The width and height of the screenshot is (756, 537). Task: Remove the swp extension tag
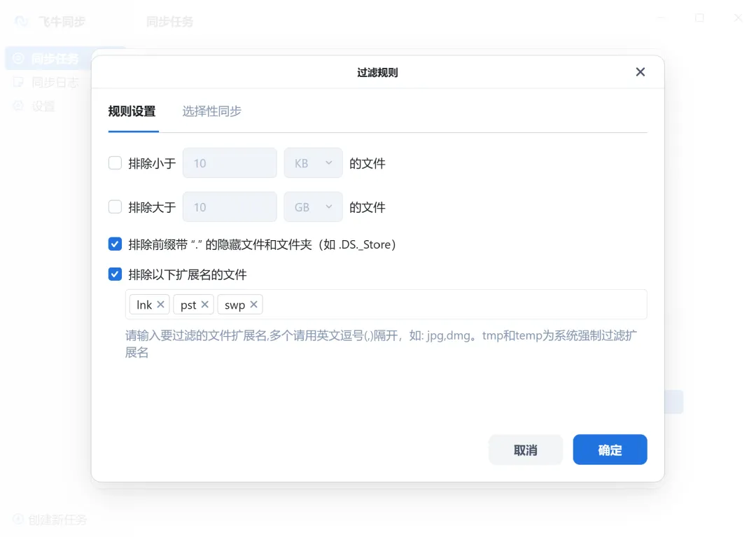[253, 304]
